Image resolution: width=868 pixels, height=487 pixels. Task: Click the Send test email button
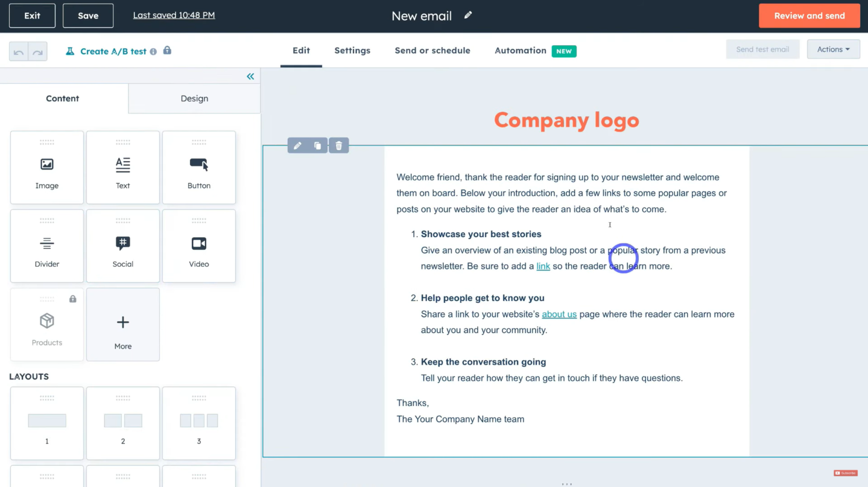762,49
